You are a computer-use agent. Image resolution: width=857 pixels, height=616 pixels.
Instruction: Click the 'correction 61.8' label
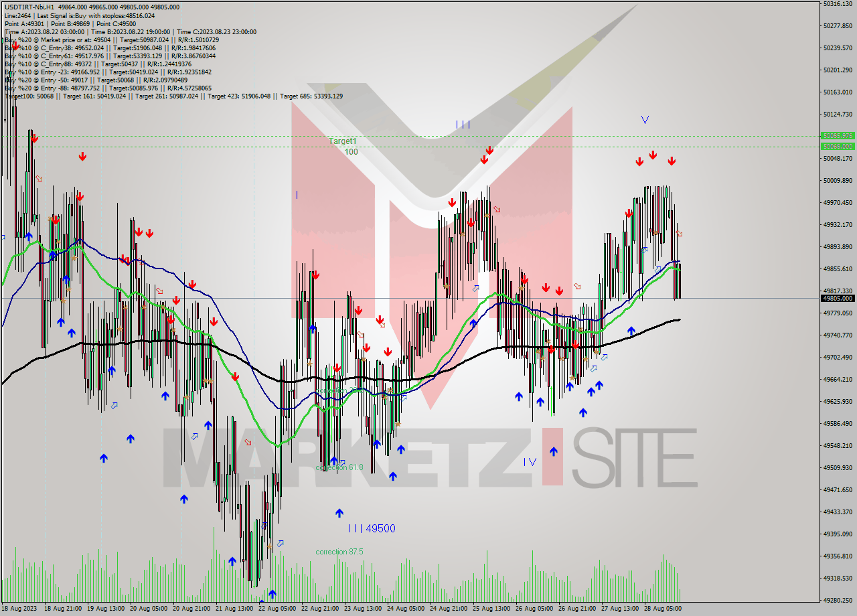click(x=339, y=467)
